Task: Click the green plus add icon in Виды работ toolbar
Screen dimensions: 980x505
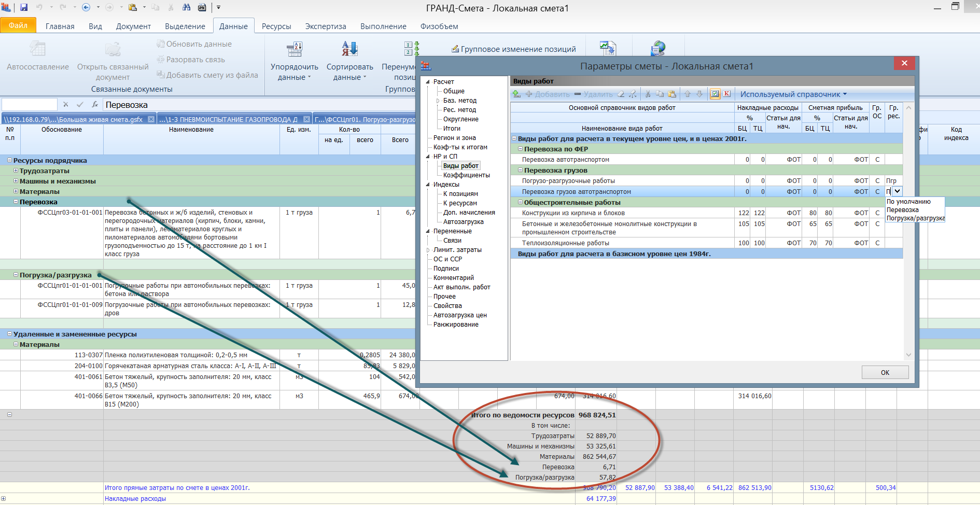Action: [516, 94]
